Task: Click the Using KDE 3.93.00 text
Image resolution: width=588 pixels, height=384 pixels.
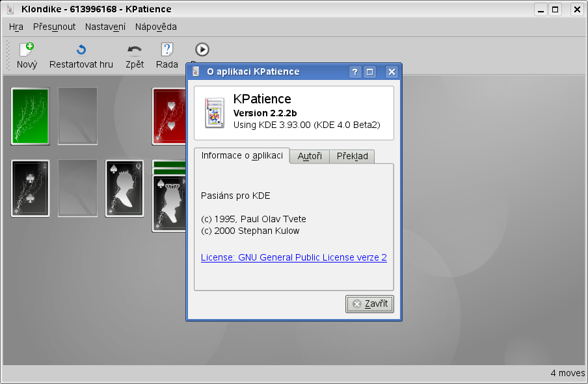Action: pos(307,125)
